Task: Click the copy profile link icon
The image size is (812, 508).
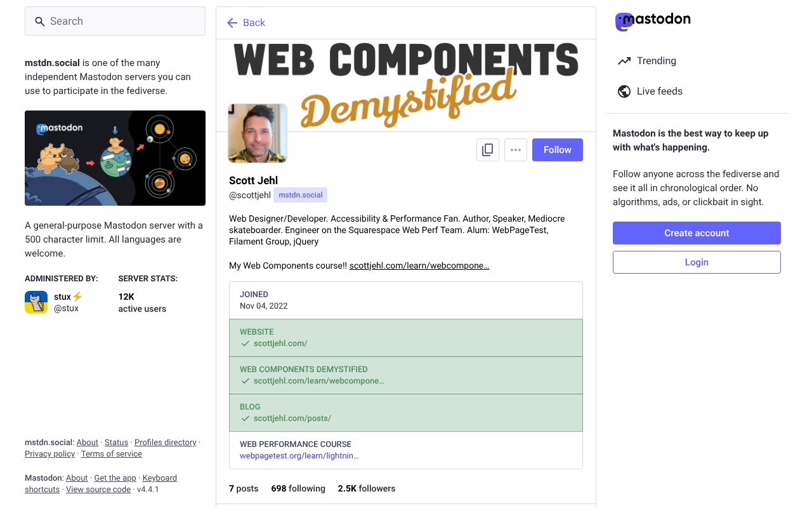Action: 488,150
